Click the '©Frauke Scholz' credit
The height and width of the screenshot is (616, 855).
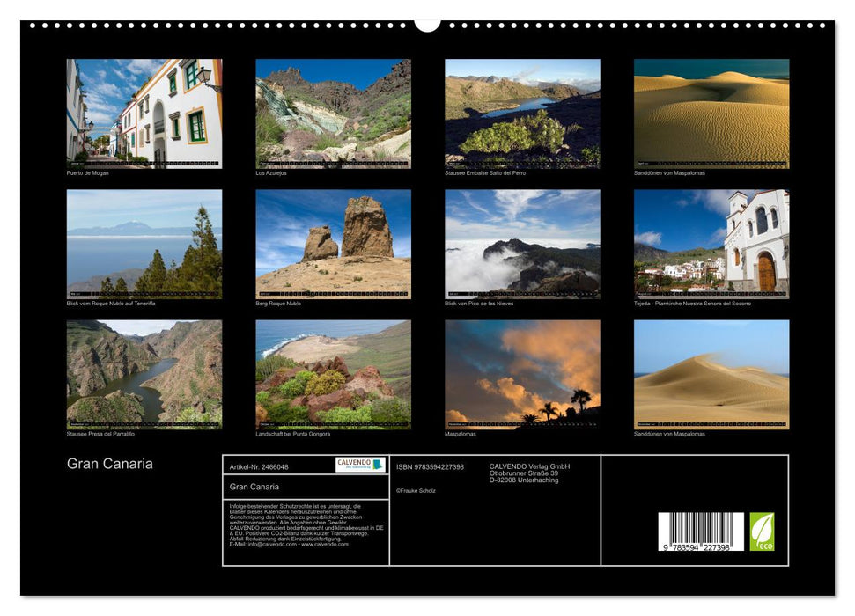416,491
